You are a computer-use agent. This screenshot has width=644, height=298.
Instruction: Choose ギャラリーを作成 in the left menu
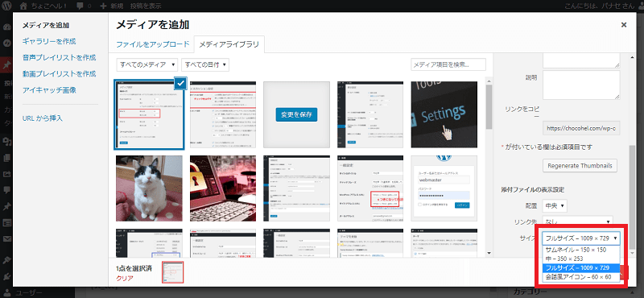click(49, 42)
